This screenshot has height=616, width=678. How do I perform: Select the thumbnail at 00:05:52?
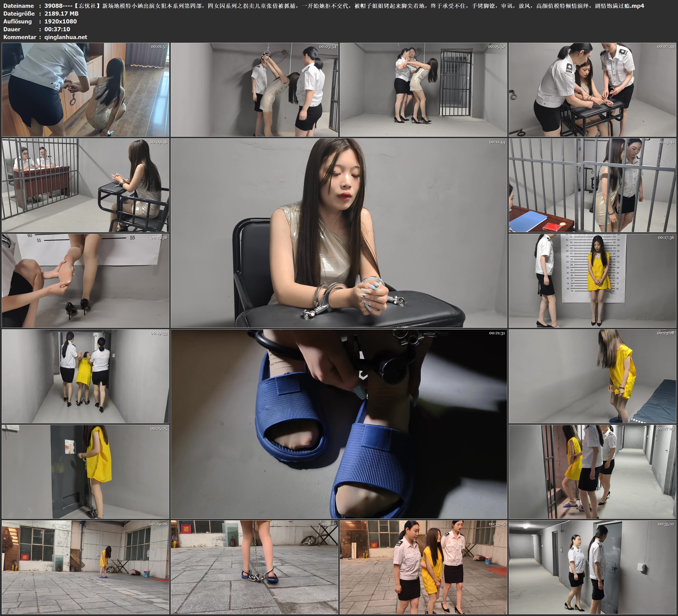tap(423, 89)
